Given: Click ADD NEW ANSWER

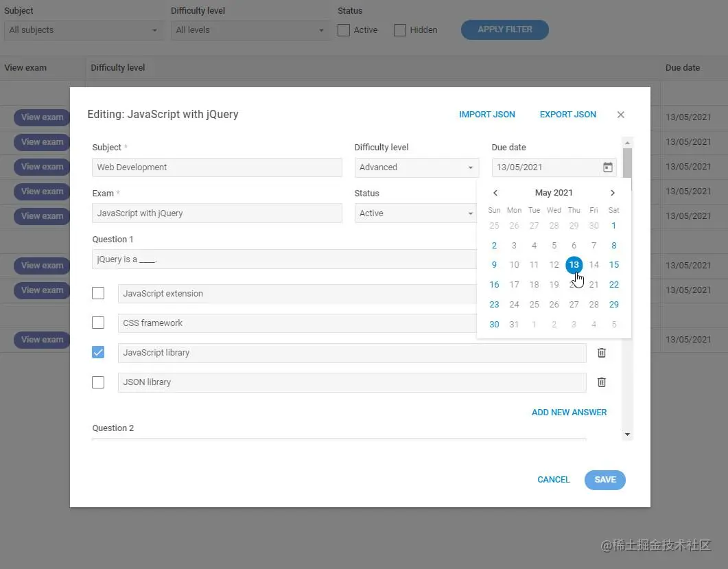Looking at the screenshot, I should point(570,412).
